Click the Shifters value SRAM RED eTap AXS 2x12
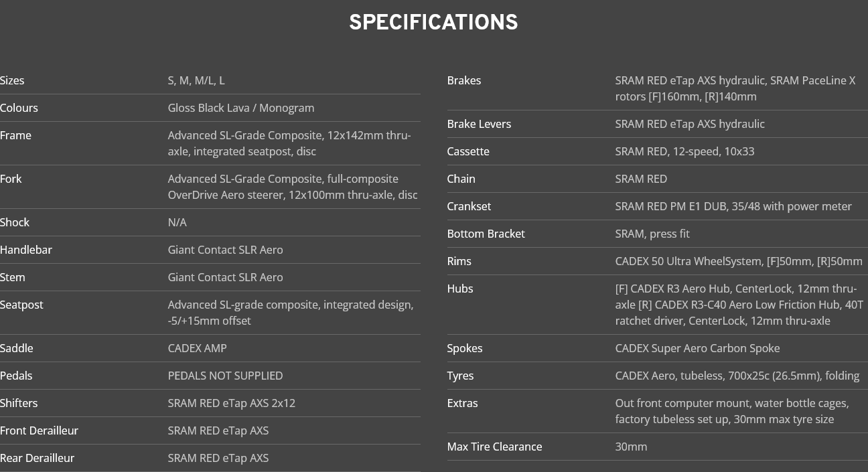 (x=231, y=403)
